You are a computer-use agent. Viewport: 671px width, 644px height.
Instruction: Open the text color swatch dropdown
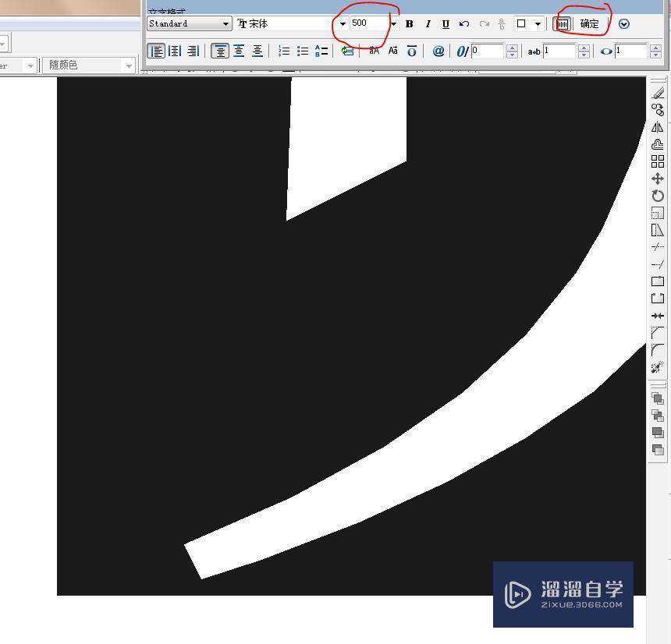tap(538, 24)
